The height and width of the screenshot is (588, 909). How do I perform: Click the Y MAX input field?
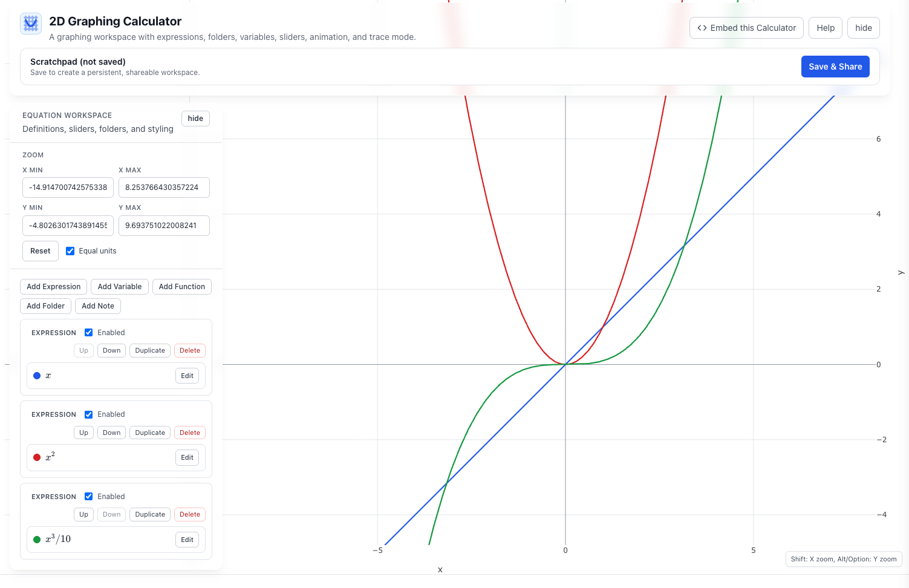164,226
